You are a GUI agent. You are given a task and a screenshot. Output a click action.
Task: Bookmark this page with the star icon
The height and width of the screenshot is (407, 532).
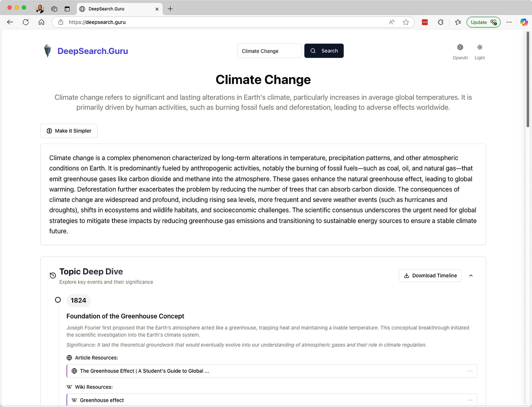[x=406, y=22]
